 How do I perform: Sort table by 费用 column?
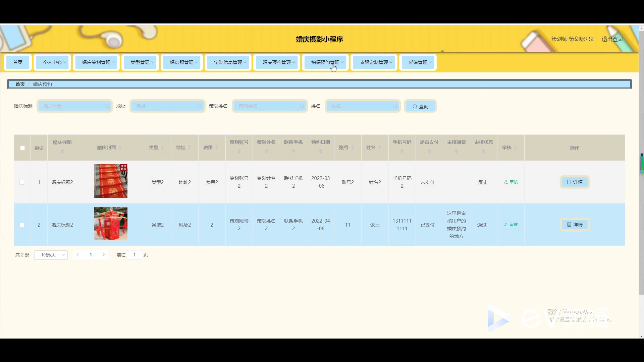(x=217, y=148)
